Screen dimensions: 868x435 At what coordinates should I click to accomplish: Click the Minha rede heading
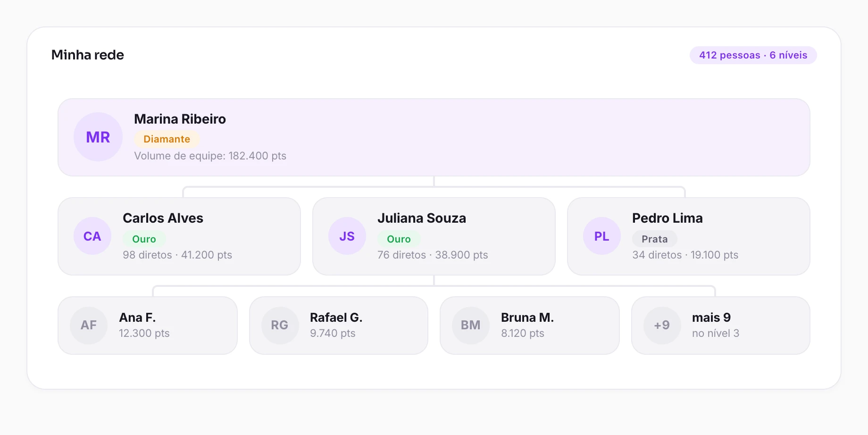click(x=88, y=55)
